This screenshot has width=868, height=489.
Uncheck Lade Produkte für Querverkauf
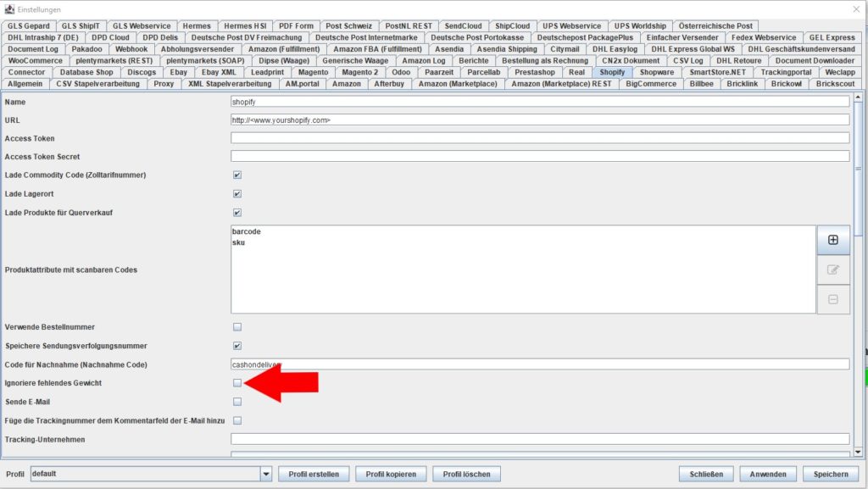[237, 213]
